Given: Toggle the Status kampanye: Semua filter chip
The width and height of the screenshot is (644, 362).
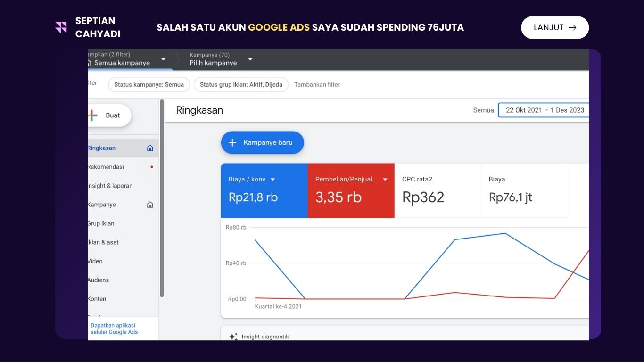Looking at the screenshot, I should (x=149, y=84).
